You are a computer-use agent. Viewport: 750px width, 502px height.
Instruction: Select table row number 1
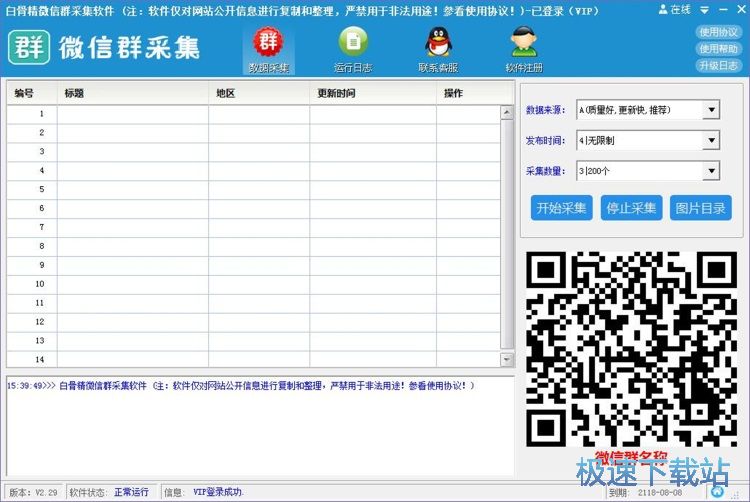(x=254, y=114)
